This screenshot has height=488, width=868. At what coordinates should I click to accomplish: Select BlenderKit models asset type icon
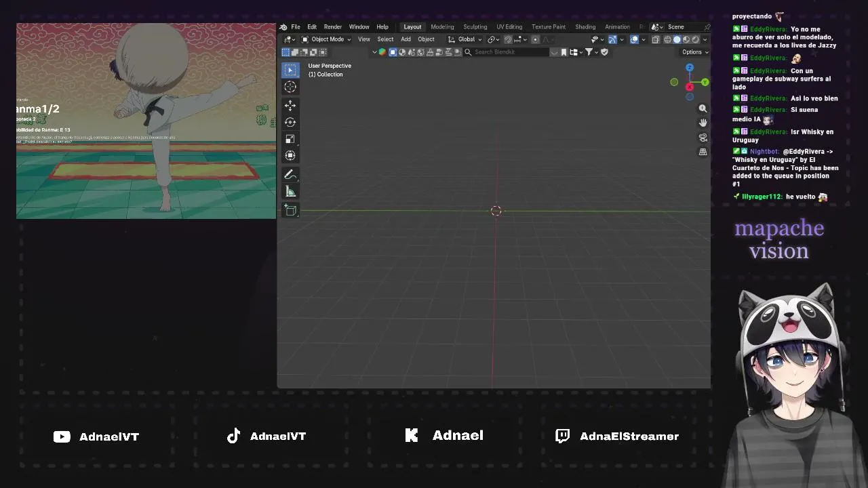[x=393, y=52]
